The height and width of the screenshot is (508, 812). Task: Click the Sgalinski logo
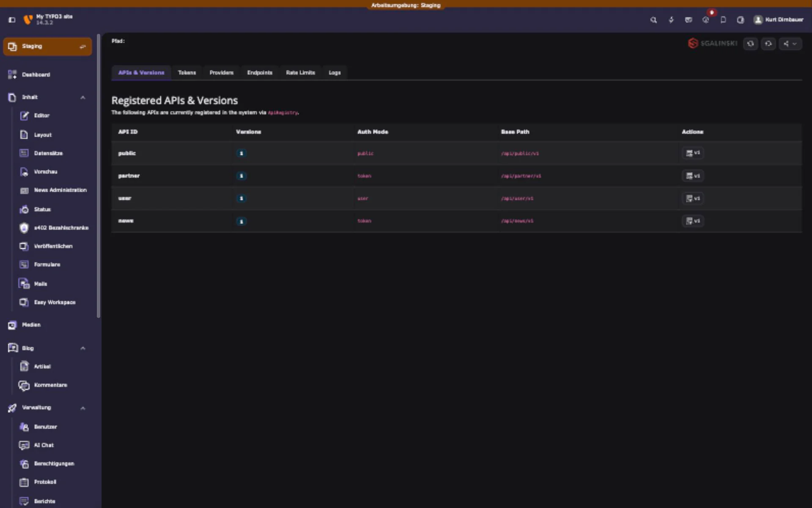coord(713,43)
